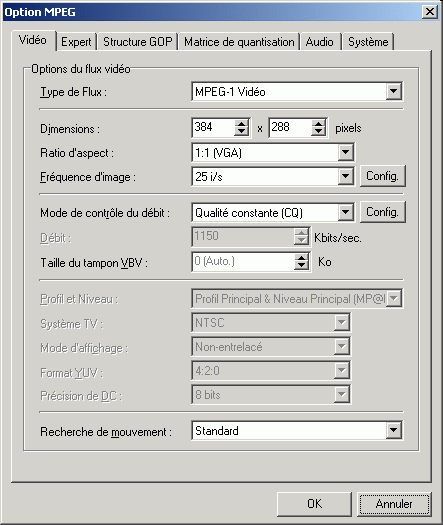
Task: Open the Système tab
Action: coord(368,42)
